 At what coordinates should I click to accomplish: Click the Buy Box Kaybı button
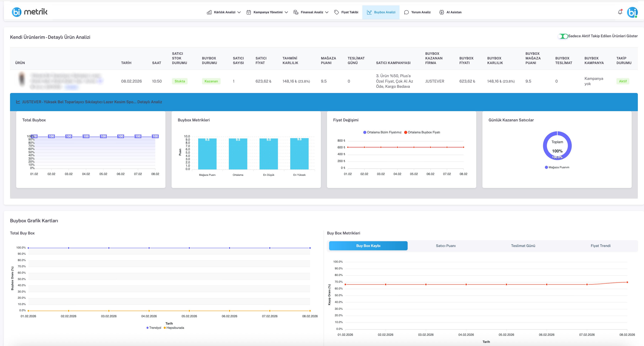coord(368,246)
